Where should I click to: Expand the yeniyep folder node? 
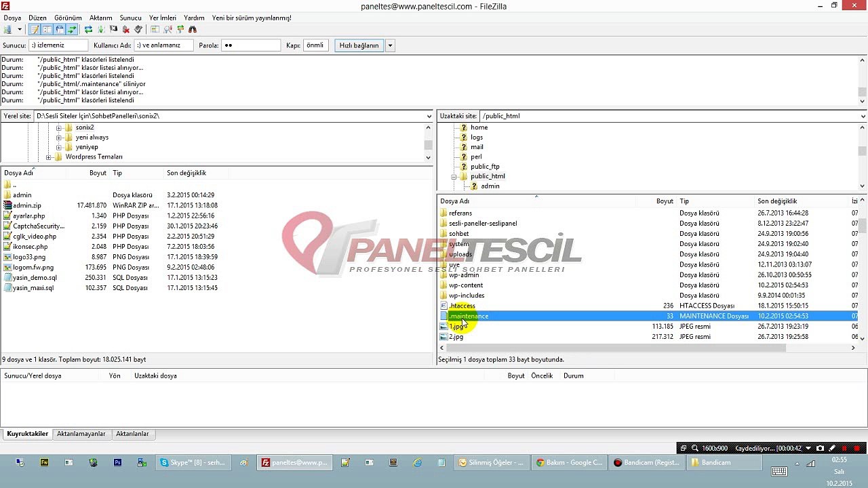(58, 147)
